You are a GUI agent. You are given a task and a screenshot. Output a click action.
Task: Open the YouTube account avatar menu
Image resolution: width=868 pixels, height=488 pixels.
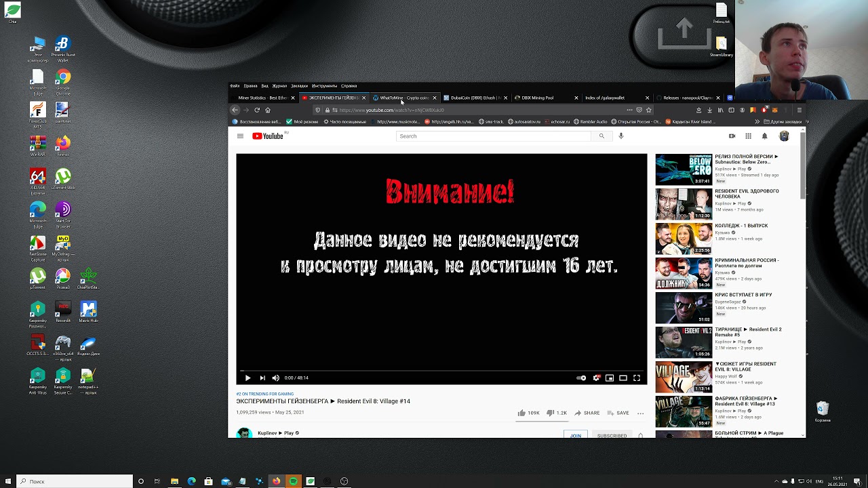pyautogui.click(x=784, y=136)
